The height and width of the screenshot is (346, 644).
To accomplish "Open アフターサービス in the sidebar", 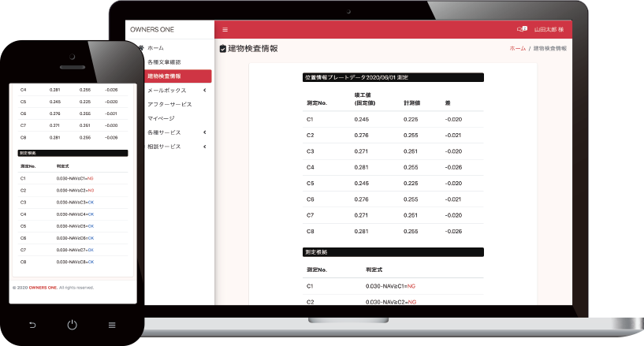I will pos(169,104).
